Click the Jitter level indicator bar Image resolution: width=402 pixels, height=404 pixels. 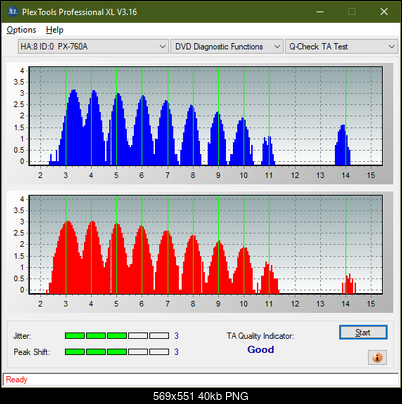point(117,336)
